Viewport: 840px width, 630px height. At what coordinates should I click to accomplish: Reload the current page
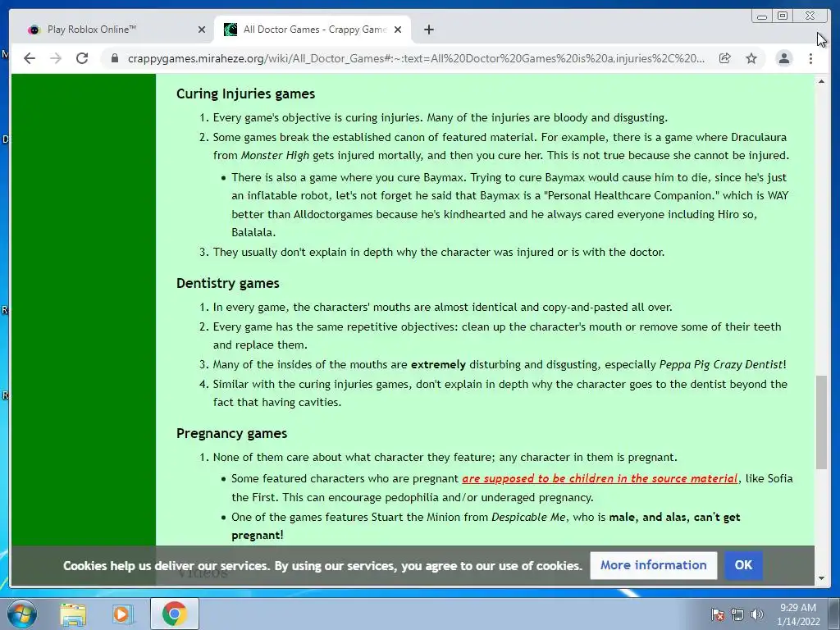pyautogui.click(x=82, y=58)
